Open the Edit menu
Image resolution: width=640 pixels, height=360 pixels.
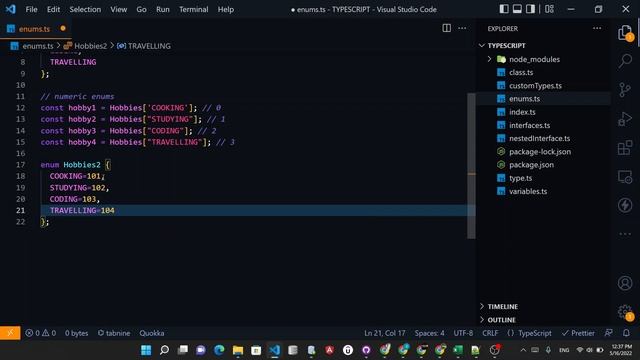[53, 9]
